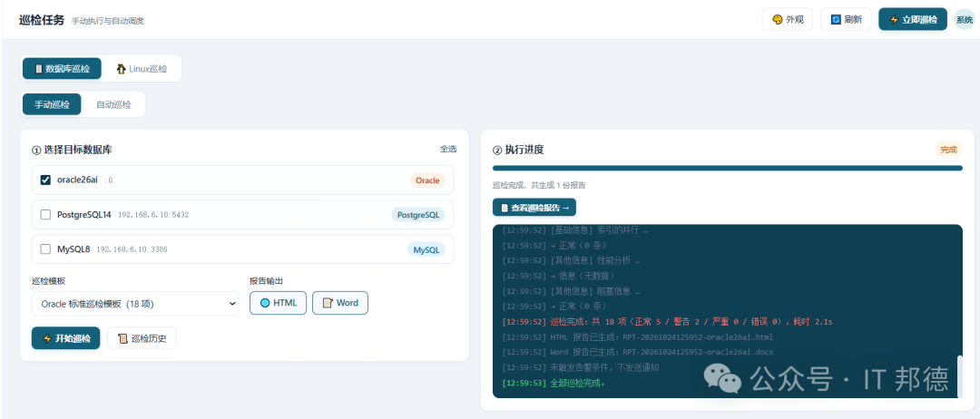Click the 192.168.6.10:3306 address text
980x419 pixels.
click(x=132, y=249)
